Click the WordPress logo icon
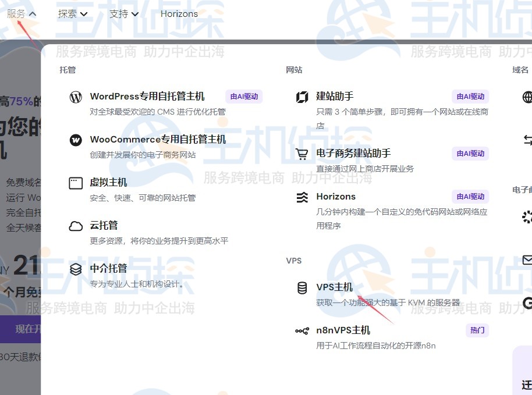This screenshot has width=532, height=395. [76, 97]
